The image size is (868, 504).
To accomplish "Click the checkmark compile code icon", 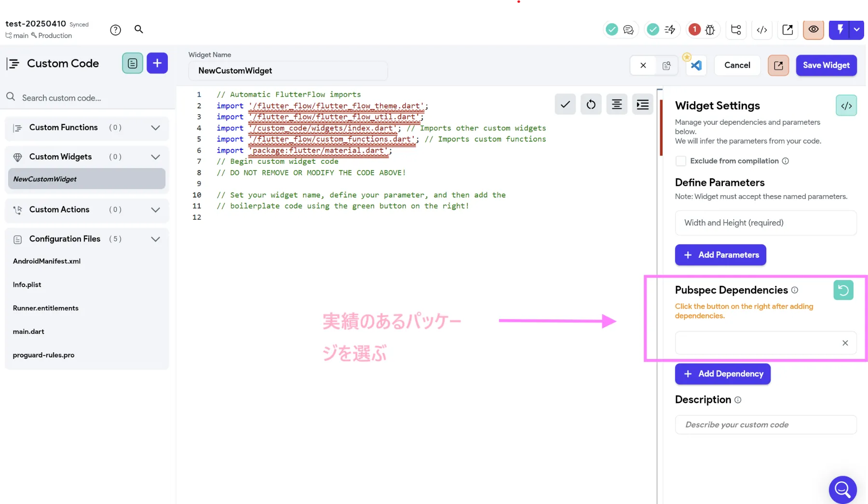I will point(565,104).
